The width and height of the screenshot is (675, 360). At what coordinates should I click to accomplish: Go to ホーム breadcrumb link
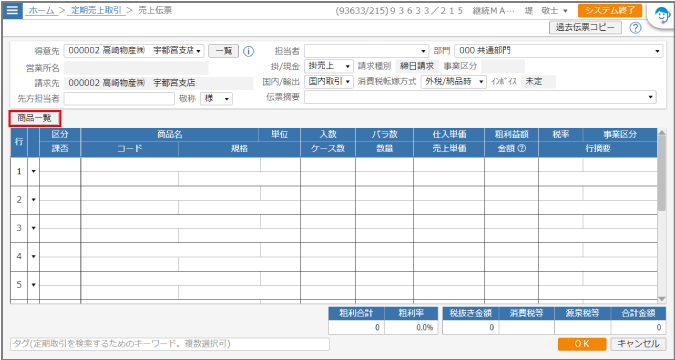(41, 11)
